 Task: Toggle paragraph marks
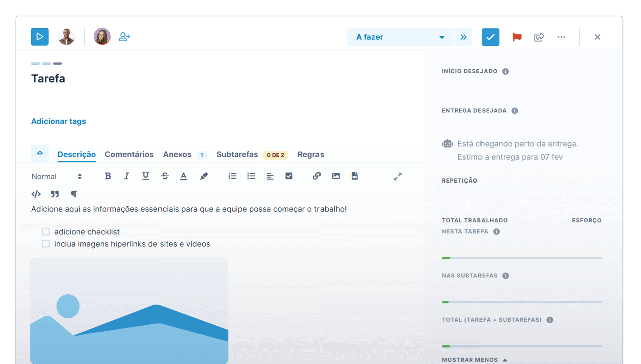[x=74, y=194]
